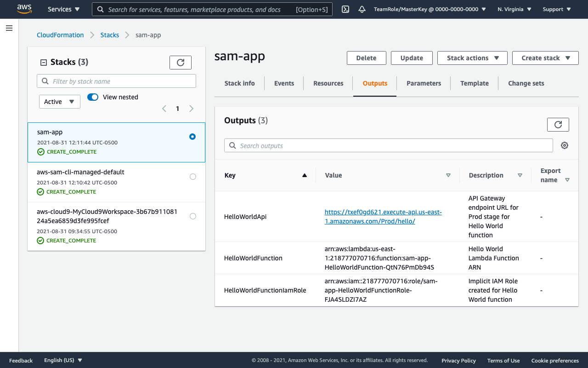Switch to the Change sets tab
Viewport: 588px width, 368px height.
526,83
